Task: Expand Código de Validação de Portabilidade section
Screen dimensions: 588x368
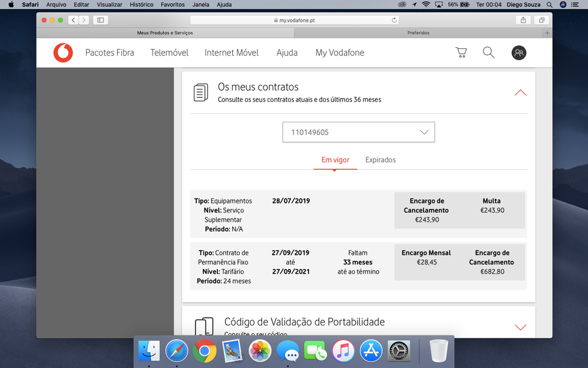Action: click(520, 327)
